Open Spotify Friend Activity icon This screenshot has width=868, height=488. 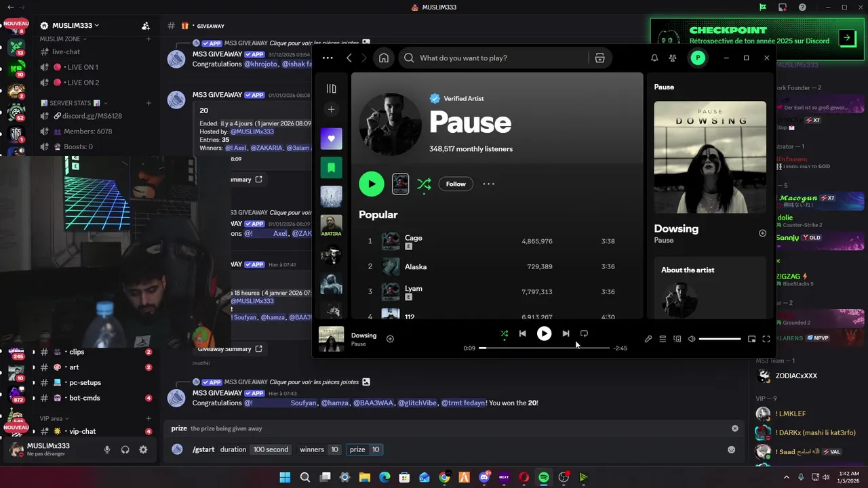(673, 58)
